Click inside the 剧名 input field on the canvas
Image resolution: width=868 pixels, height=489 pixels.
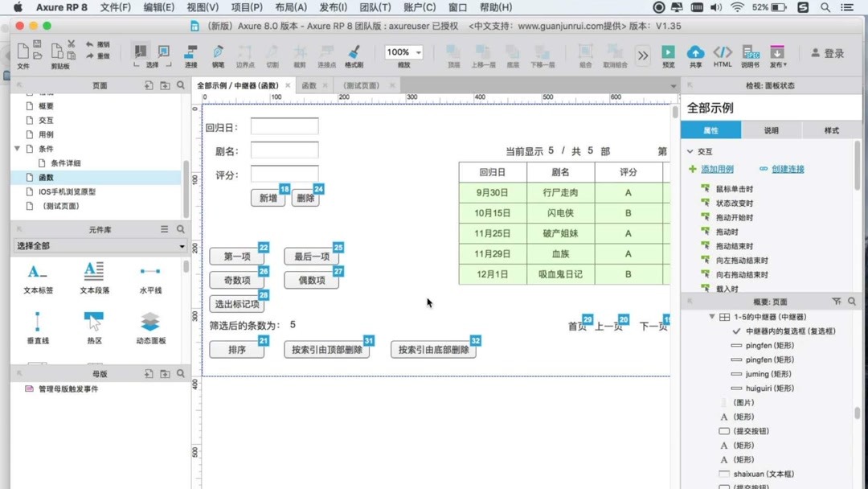click(x=284, y=148)
